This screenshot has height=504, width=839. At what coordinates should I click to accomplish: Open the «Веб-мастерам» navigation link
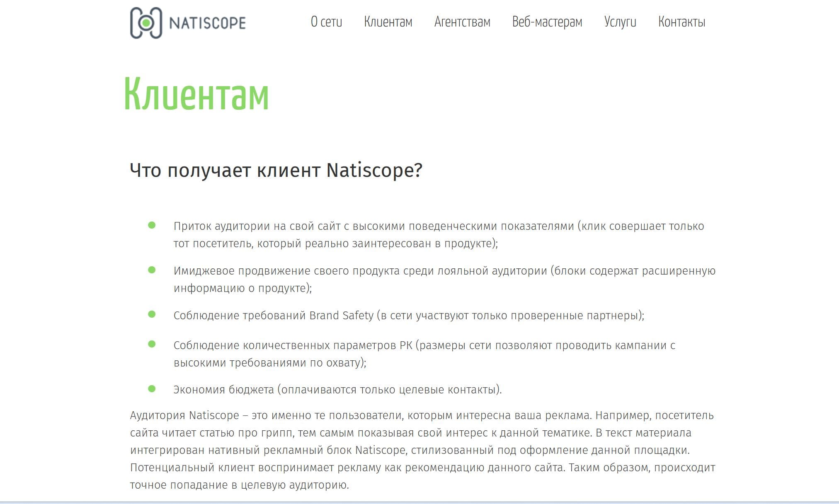click(547, 22)
